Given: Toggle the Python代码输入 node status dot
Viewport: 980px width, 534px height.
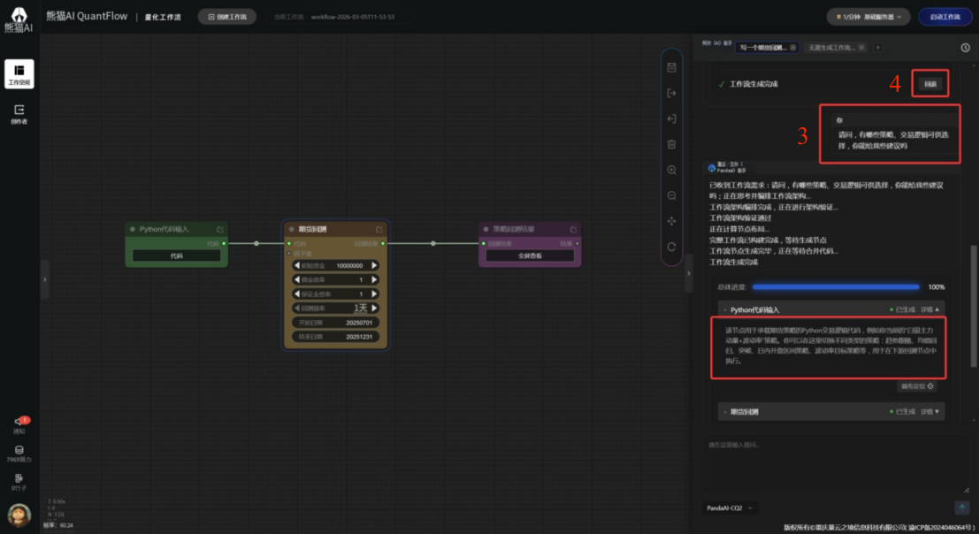Looking at the screenshot, I should [x=133, y=229].
